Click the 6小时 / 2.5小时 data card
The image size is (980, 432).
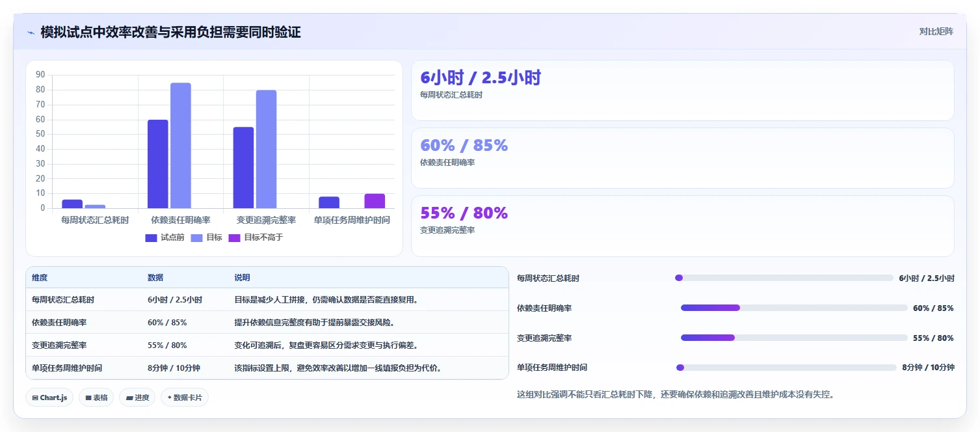683,90
